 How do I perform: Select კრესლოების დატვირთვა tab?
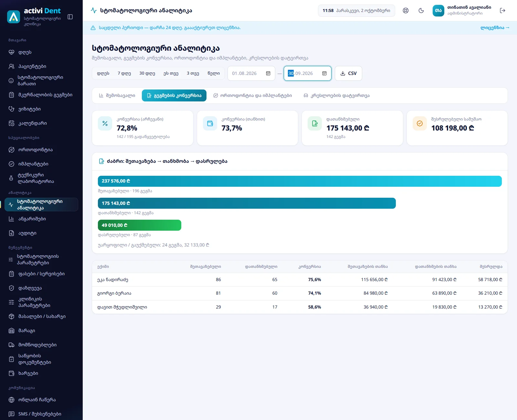336,96
